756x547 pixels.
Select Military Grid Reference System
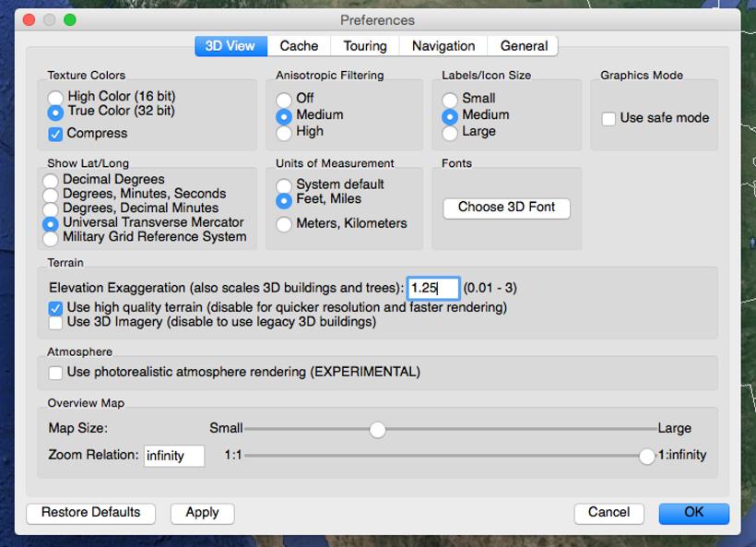coord(51,238)
